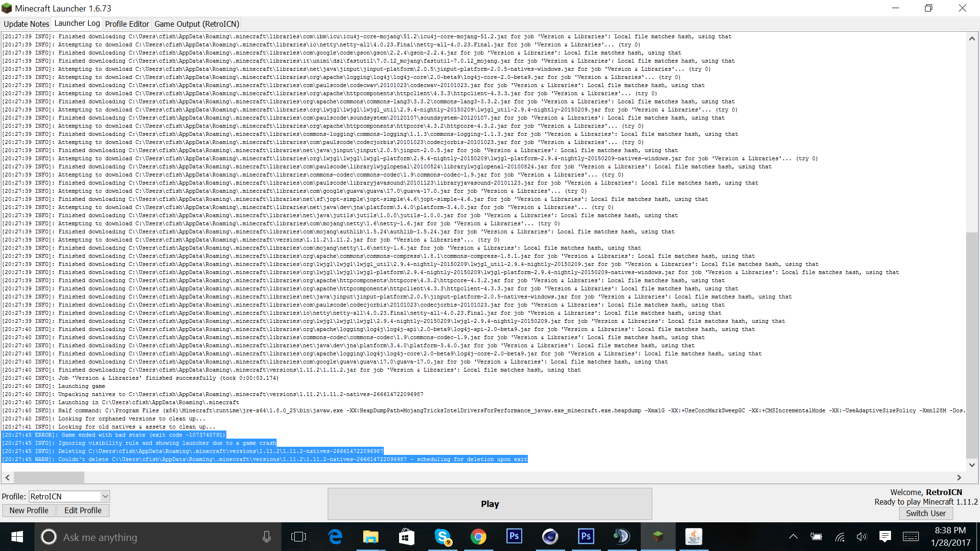Viewport: 980px width, 551px height.
Task: Expand the RetroICN profile dropdown
Action: 105,496
